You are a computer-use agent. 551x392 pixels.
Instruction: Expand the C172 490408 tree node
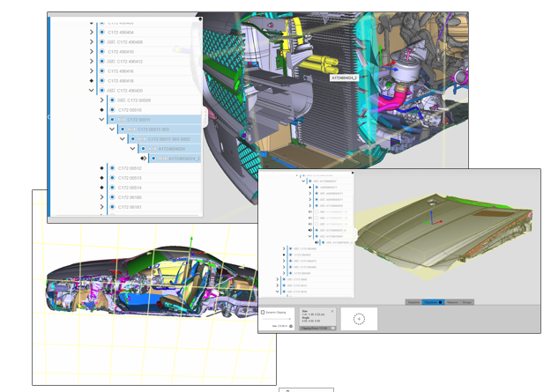pos(92,41)
